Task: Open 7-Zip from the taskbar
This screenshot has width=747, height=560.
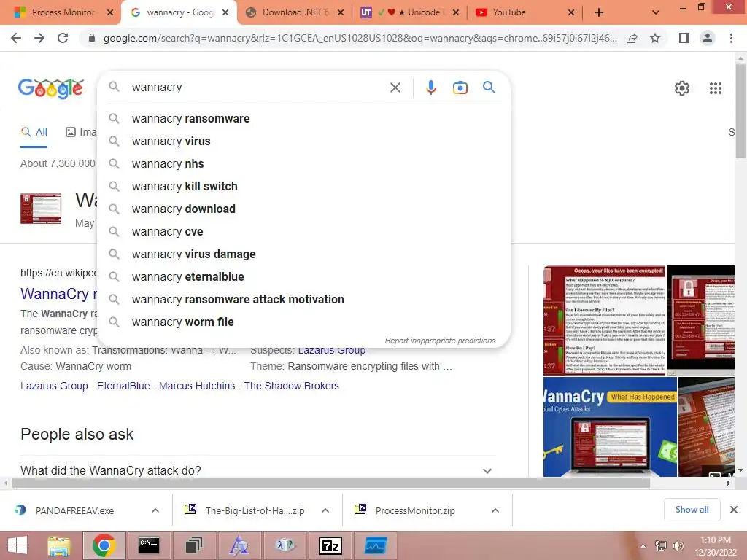Action: click(330, 545)
